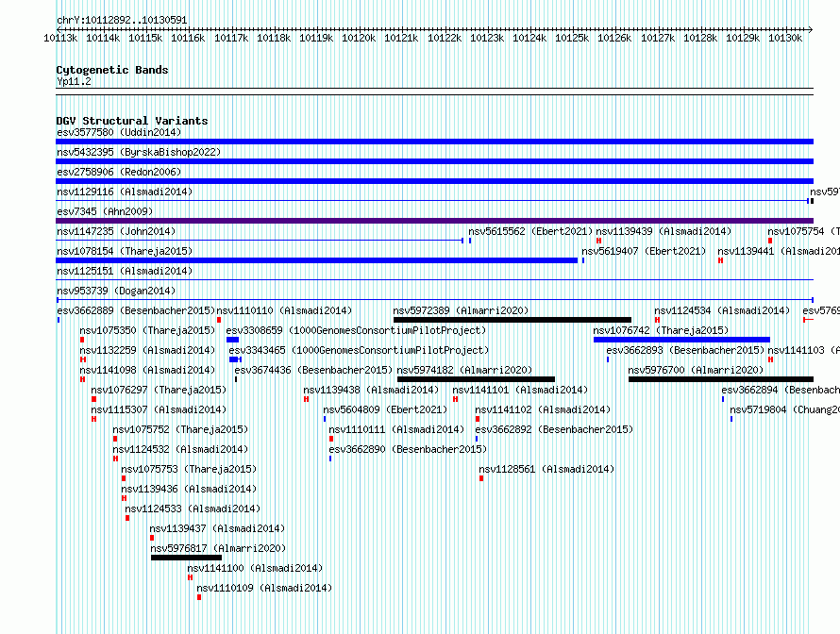
Task: Click the red nsv1128561 variant marker
Action: click(481, 478)
